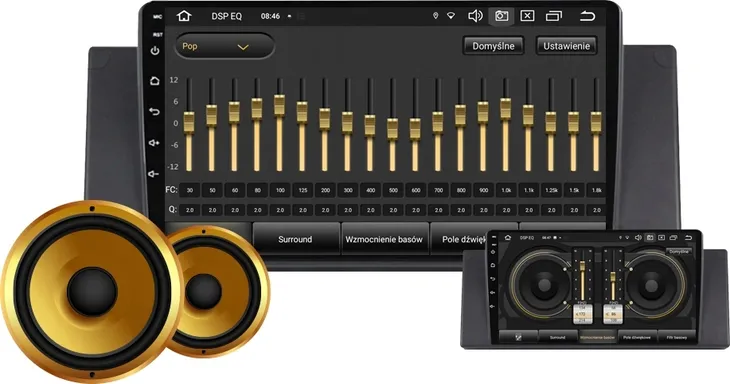Screen dimensions: 730x384
Task: Click the Q value 2.0 under FC 30
Action: (189, 210)
